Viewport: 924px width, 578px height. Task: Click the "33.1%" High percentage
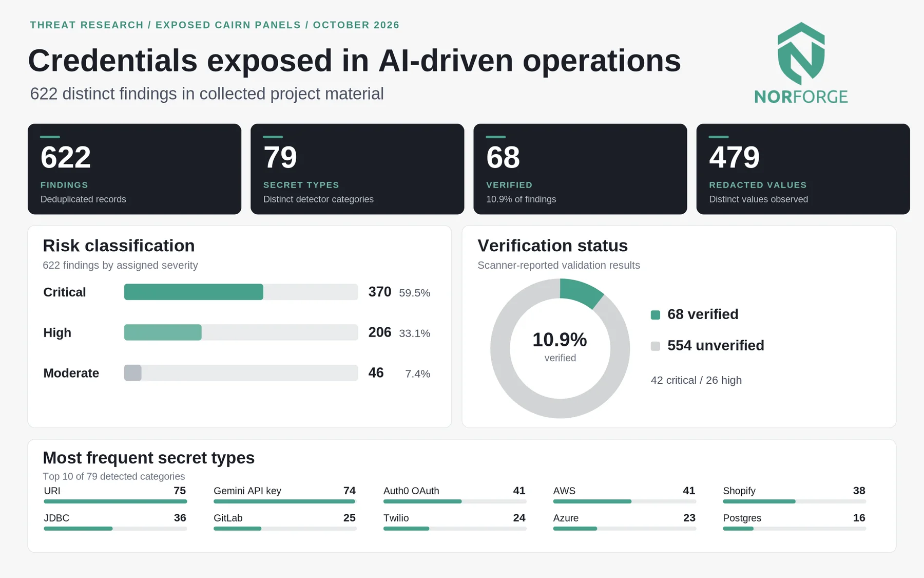coord(415,333)
